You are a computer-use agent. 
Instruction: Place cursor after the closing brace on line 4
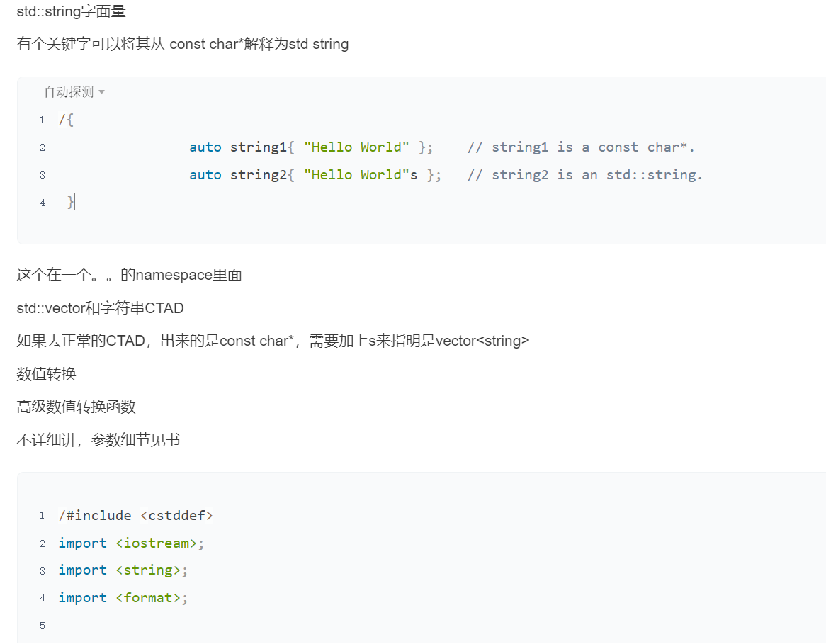74,203
